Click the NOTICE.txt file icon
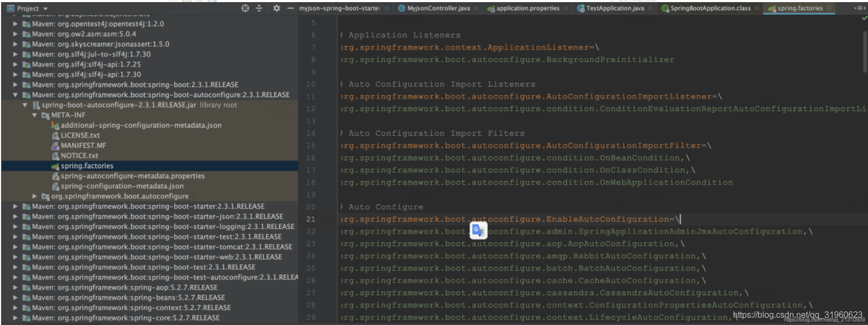This screenshot has height=325, width=868. (x=55, y=156)
